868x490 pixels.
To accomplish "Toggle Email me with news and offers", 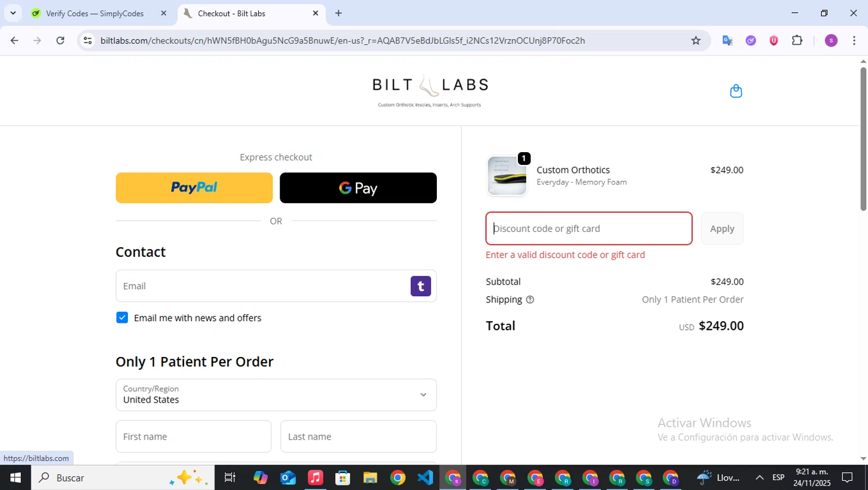I will 122,318.
